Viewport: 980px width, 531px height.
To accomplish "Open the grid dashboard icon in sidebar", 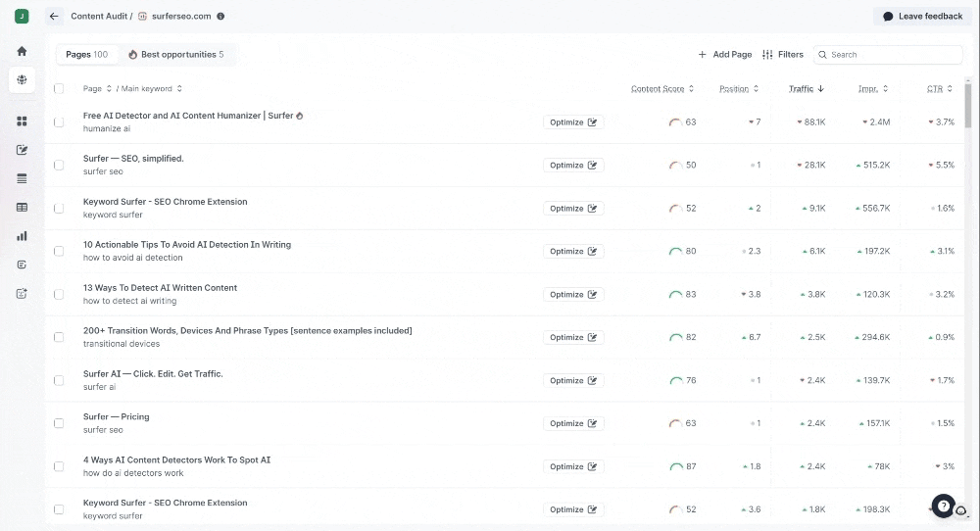I will coord(22,121).
